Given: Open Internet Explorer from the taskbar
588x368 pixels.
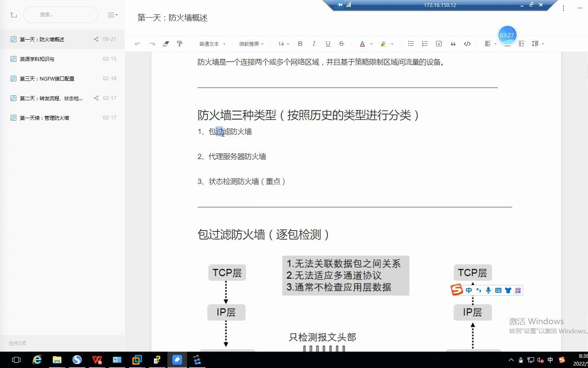Looking at the screenshot, I should [37, 360].
